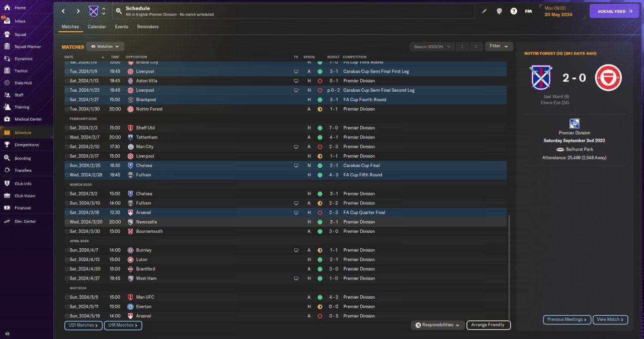Open the Dev. Center icon
Screen dimensions: 644x339
tap(7, 222)
